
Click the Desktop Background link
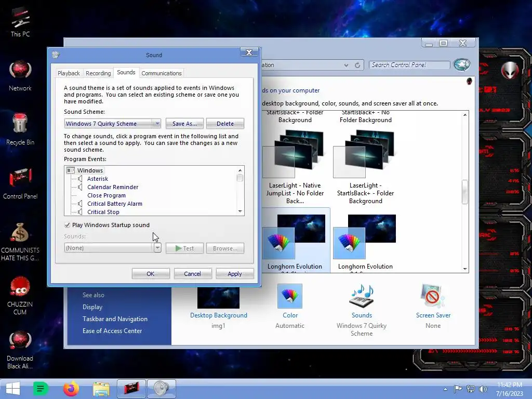click(x=219, y=315)
